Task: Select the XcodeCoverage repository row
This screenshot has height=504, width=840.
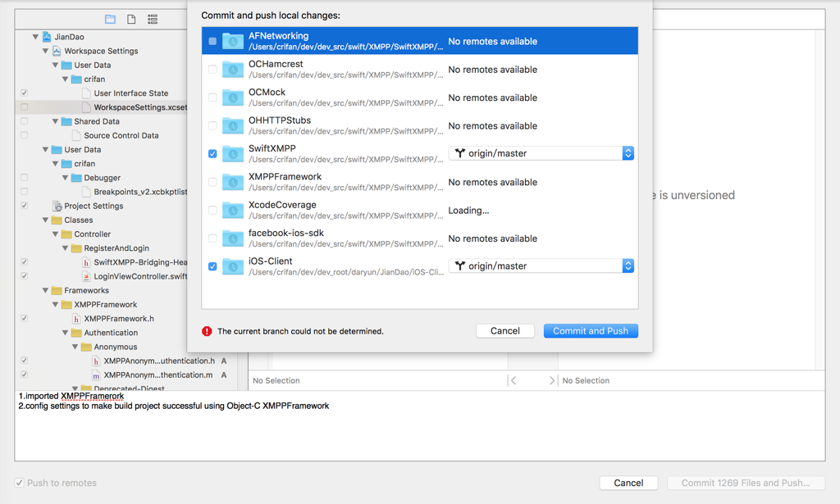Action: (420, 211)
